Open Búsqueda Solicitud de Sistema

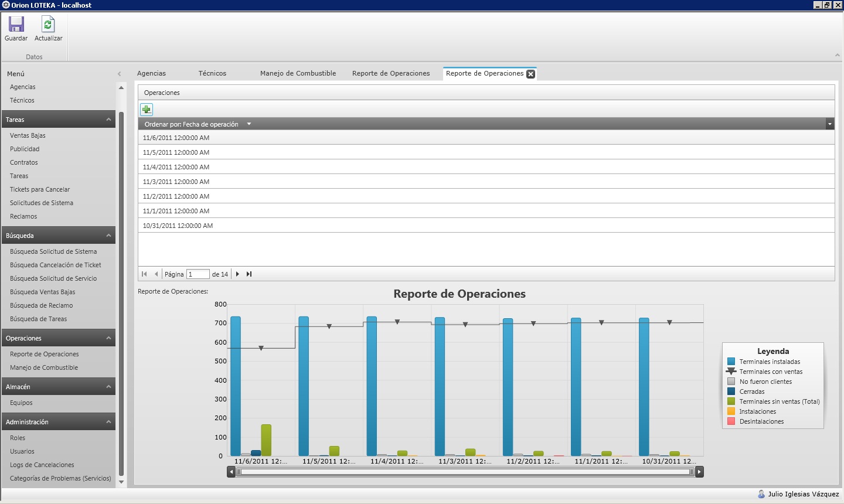coord(53,251)
